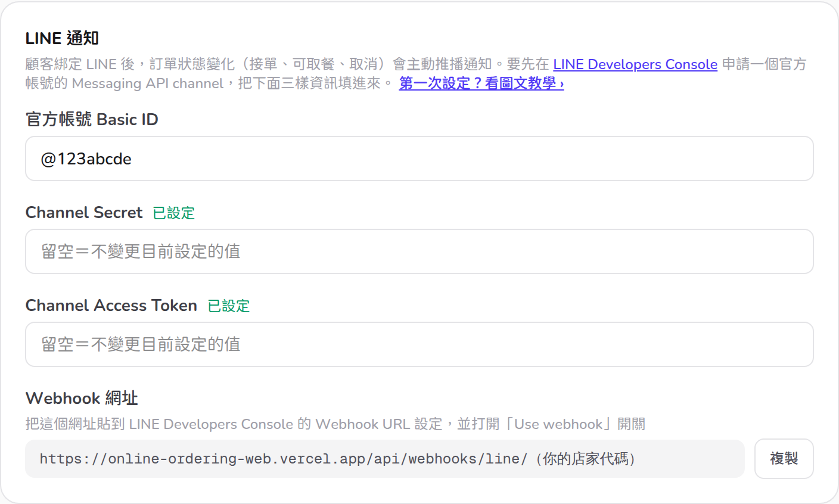Copy the webhook URL with 複製 button

click(784, 459)
